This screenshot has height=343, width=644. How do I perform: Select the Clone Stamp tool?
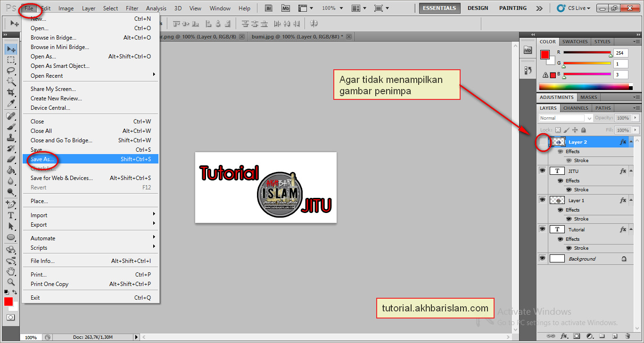pos(11,138)
